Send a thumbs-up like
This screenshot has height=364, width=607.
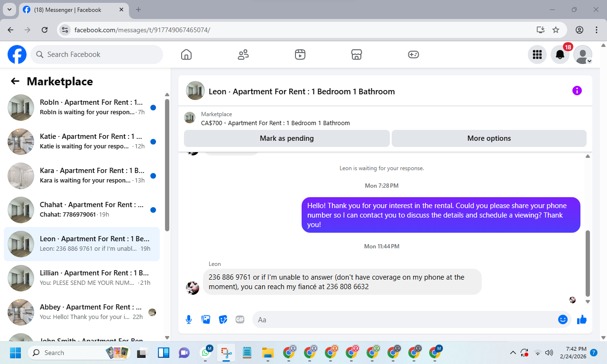tap(582, 319)
